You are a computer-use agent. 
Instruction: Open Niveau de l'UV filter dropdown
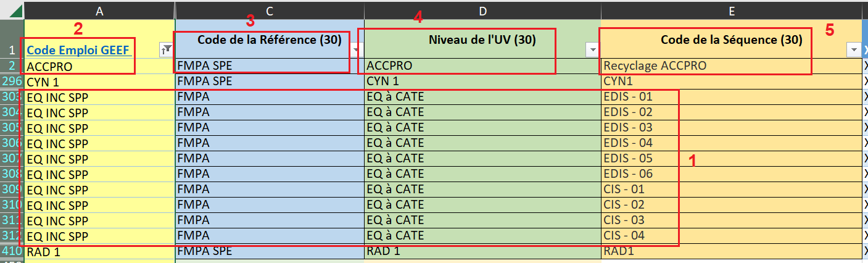[x=592, y=50]
